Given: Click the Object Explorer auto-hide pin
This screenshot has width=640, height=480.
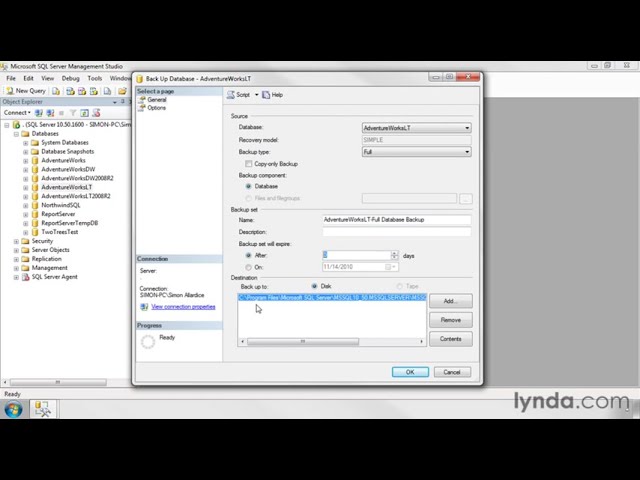Looking at the screenshot, I should (x=122, y=102).
